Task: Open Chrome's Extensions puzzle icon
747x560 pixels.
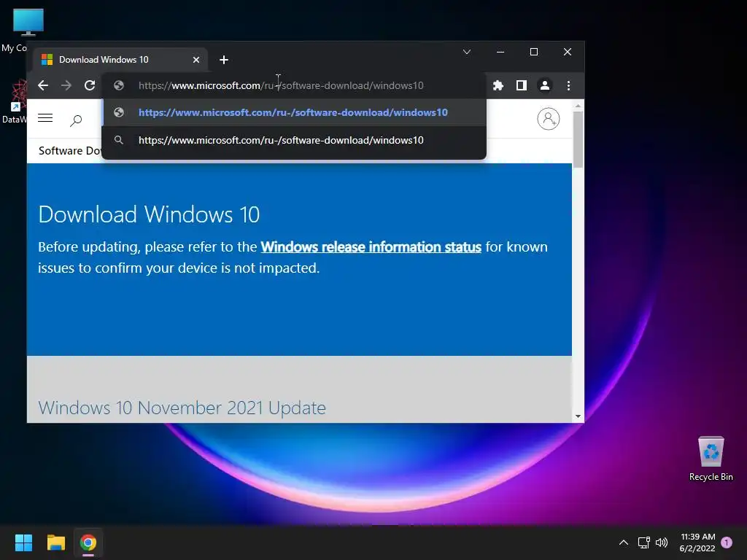Action: pyautogui.click(x=498, y=85)
